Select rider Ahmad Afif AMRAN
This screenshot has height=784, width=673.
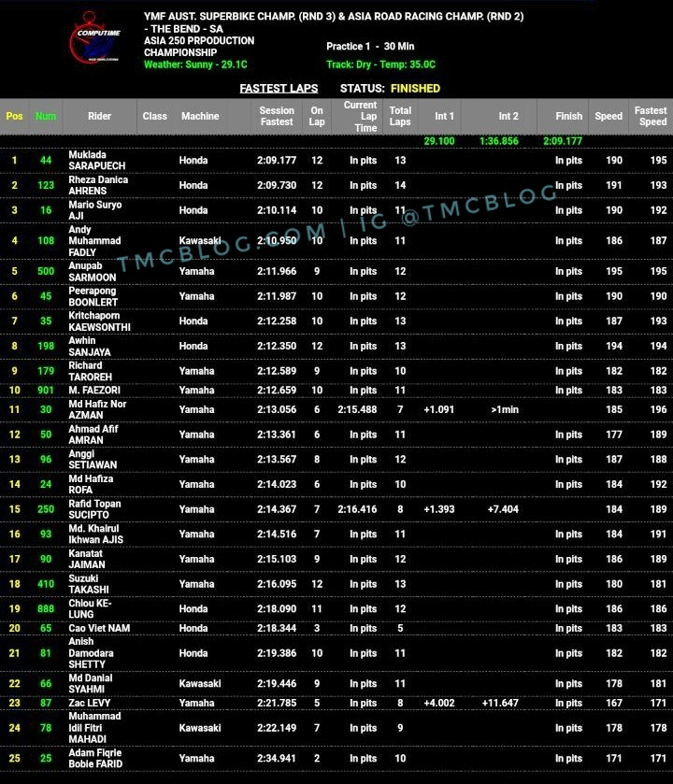pos(93,435)
